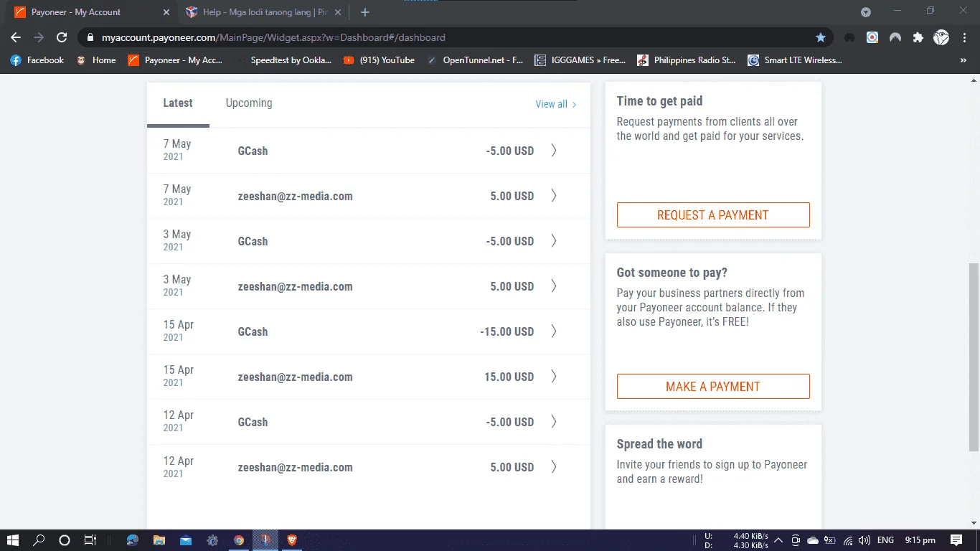Click the 9:15 pm taskbar clock
Viewport: 980px width, 551px height.
[x=920, y=540]
